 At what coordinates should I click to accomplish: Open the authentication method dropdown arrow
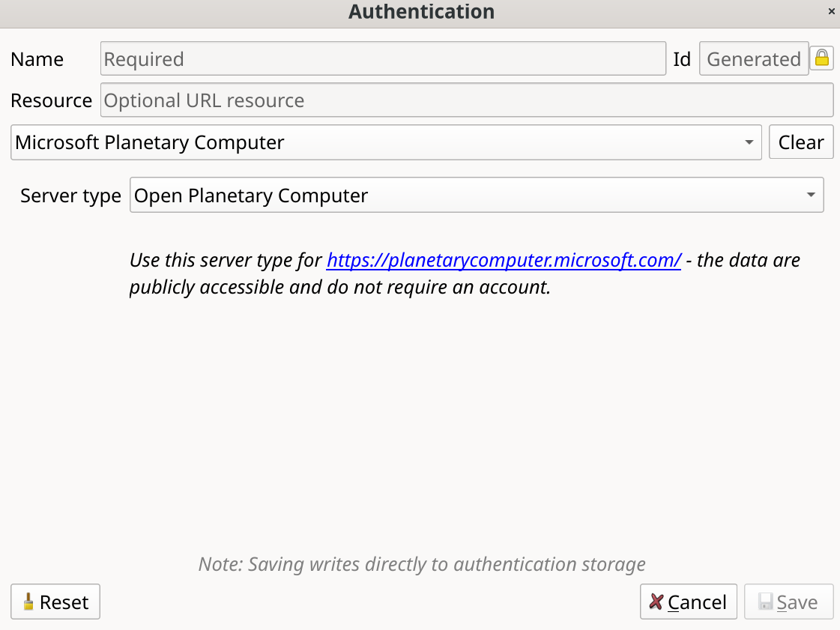(x=749, y=142)
